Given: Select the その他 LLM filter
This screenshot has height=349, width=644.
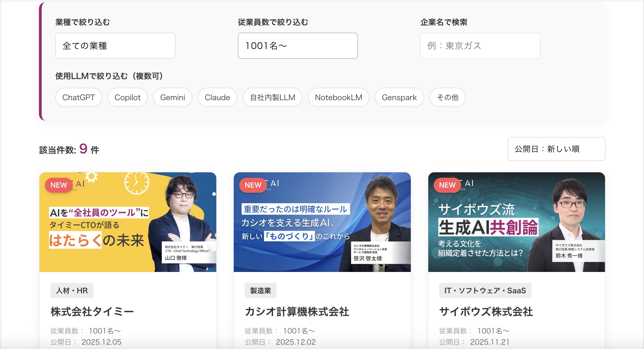Looking at the screenshot, I should (447, 97).
